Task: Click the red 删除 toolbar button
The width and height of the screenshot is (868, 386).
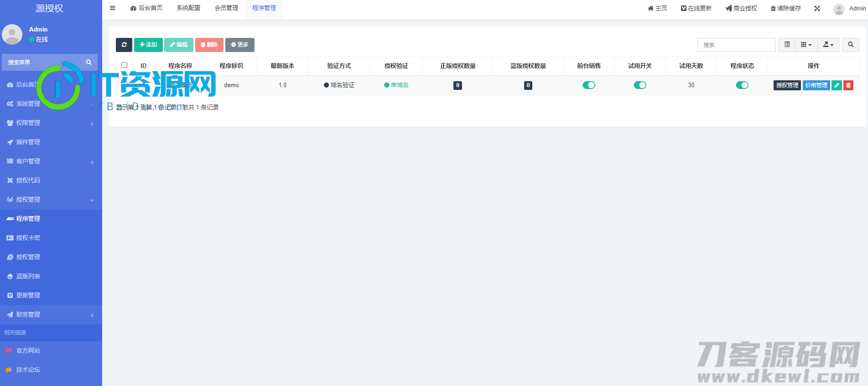Action: click(x=209, y=45)
